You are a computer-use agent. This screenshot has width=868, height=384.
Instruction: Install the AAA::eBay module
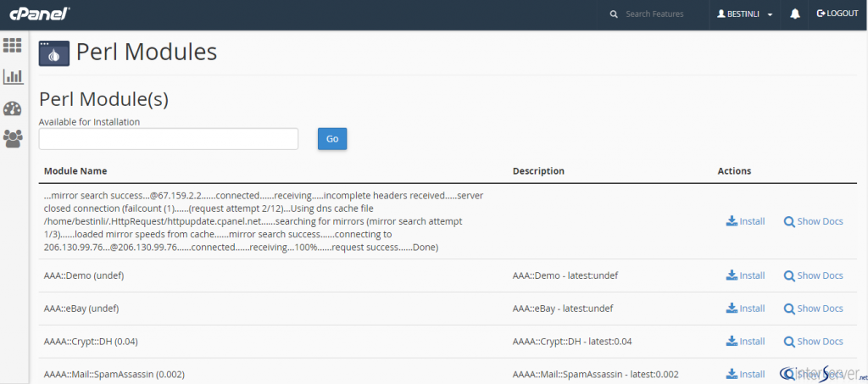point(745,309)
